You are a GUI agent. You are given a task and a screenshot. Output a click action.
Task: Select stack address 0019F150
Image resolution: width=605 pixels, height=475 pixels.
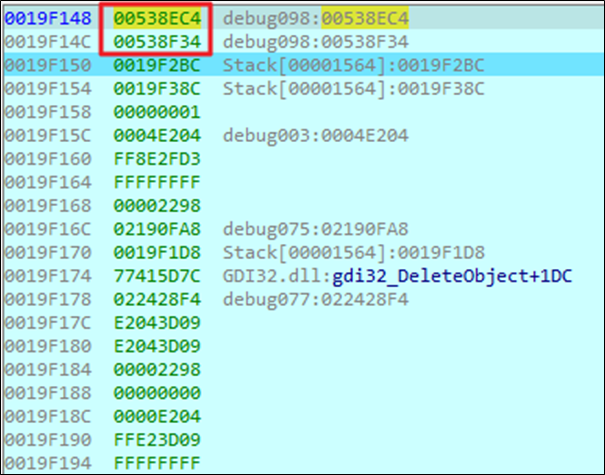point(48,65)
